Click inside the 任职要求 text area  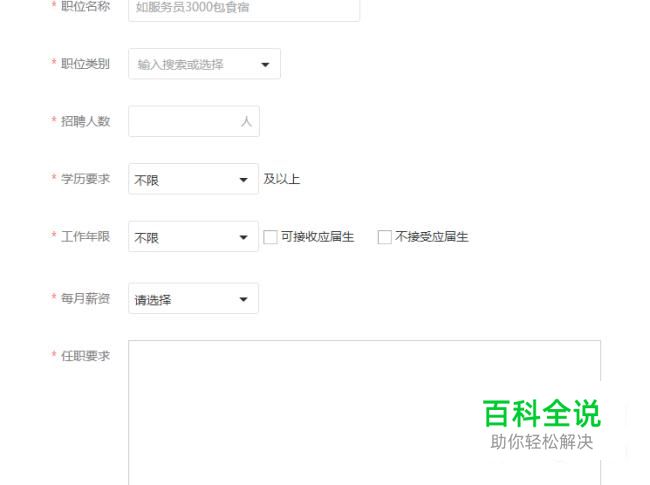[364, 413]
